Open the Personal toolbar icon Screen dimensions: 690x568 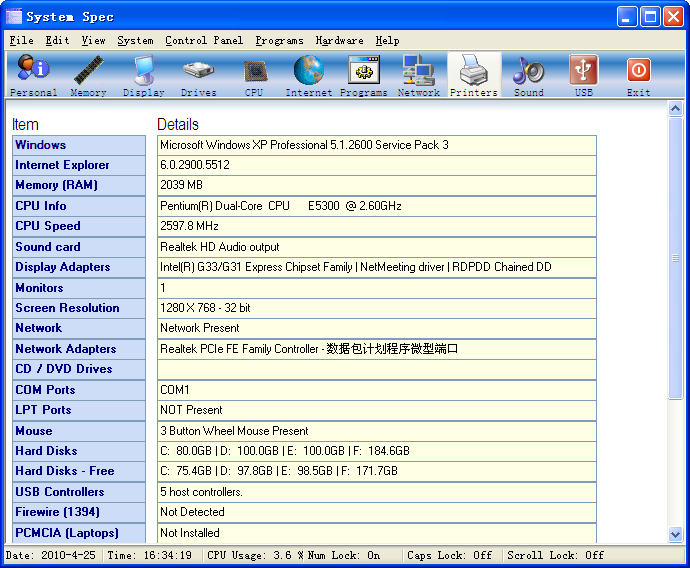pyautogui.click(x=33, y=75)
